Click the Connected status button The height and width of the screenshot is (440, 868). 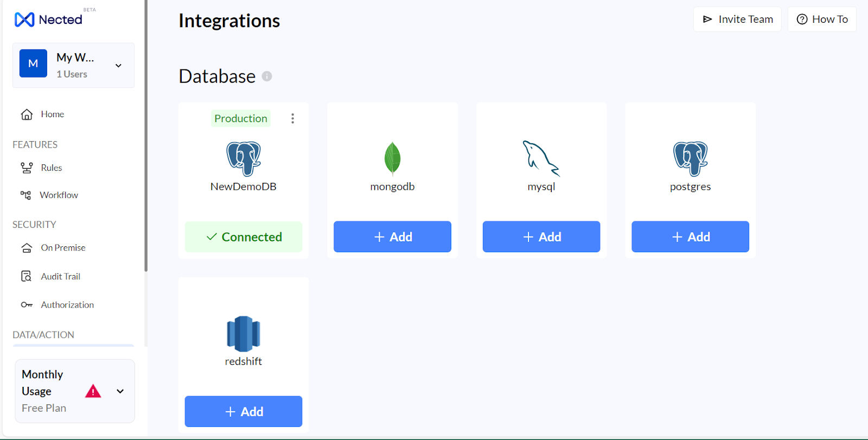pyautogui.click(x=244, y=237)
